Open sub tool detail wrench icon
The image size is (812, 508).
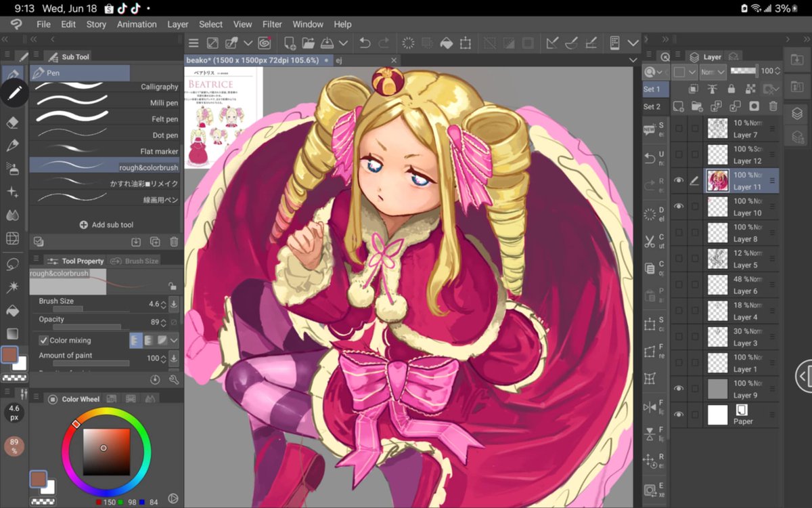click(174, 380)
